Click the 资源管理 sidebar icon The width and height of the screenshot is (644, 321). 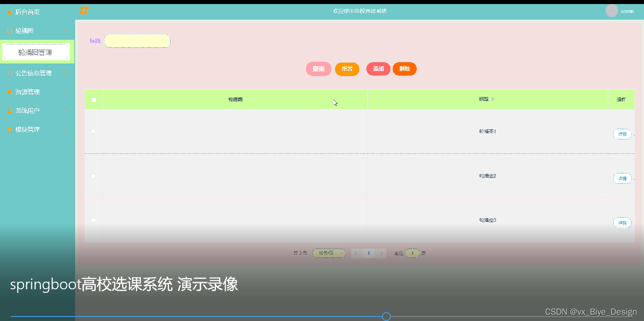pos(10,92)
